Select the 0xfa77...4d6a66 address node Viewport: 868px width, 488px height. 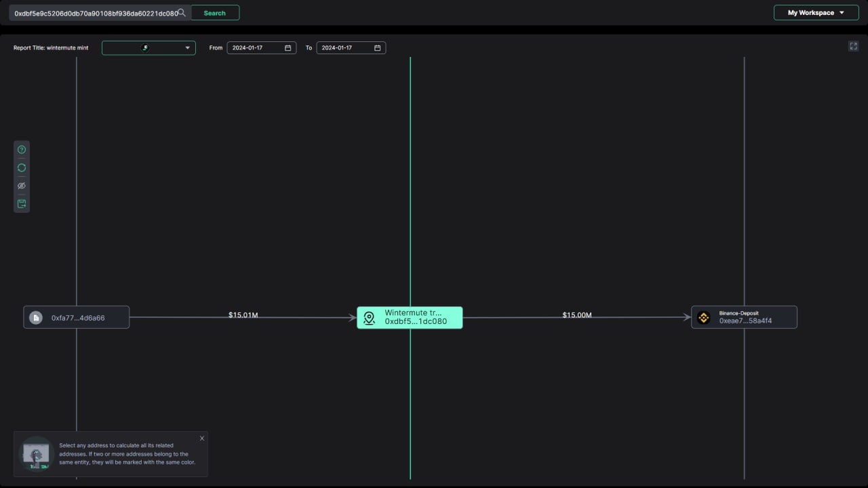pos(77,317)
